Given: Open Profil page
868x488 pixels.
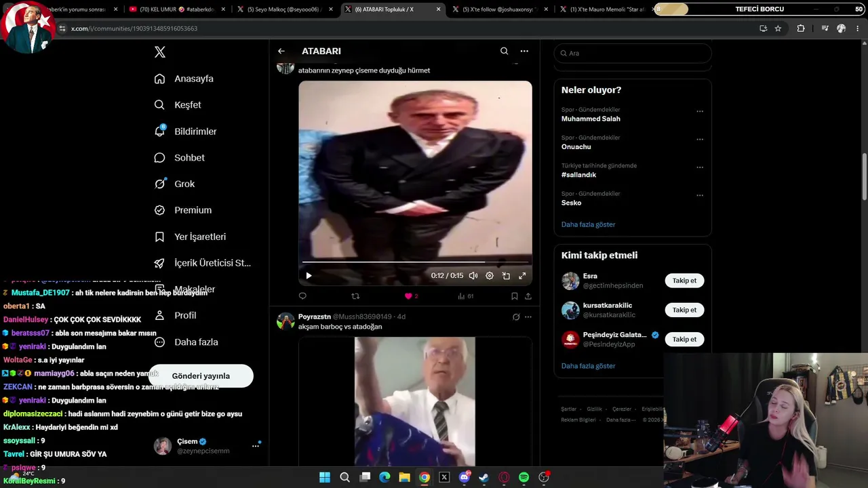Looking at the screenshot, I should pos(175,315).
